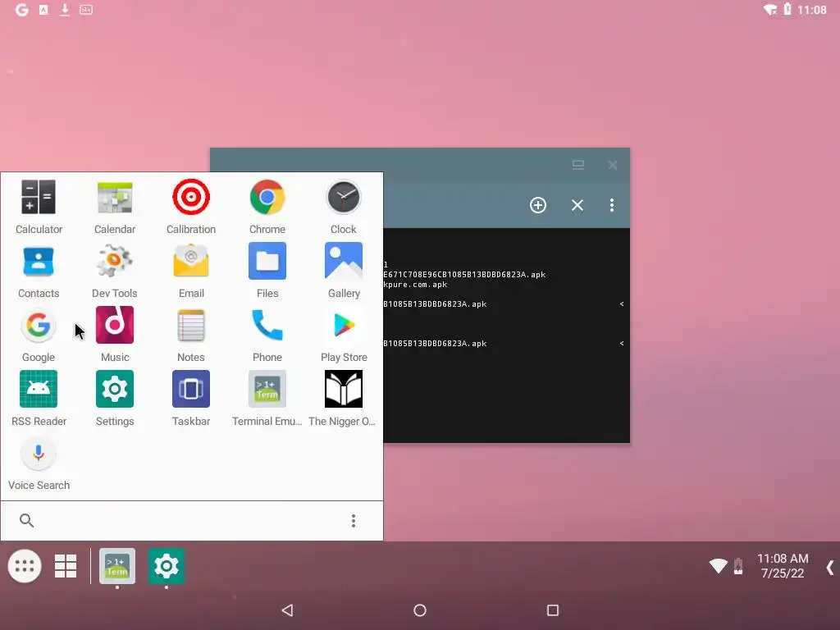This screenshot has width=840, height=630.
Task: Launch Chrome browser
Action: tap(267, 206)
